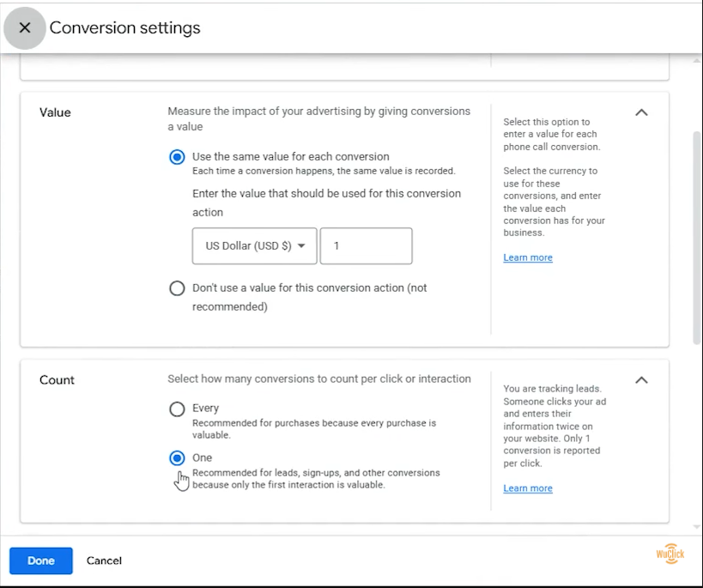The image size is (703, 588).
Task: Click the scrollbar up arrow
Action: point(697,60)
